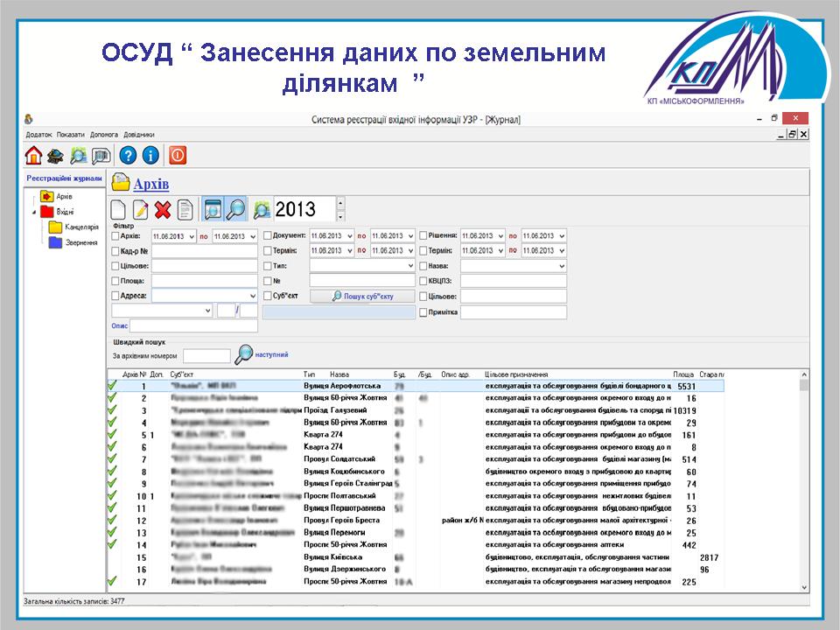
Task: Edit record using the pencil page icon
Action: [140, 210]
